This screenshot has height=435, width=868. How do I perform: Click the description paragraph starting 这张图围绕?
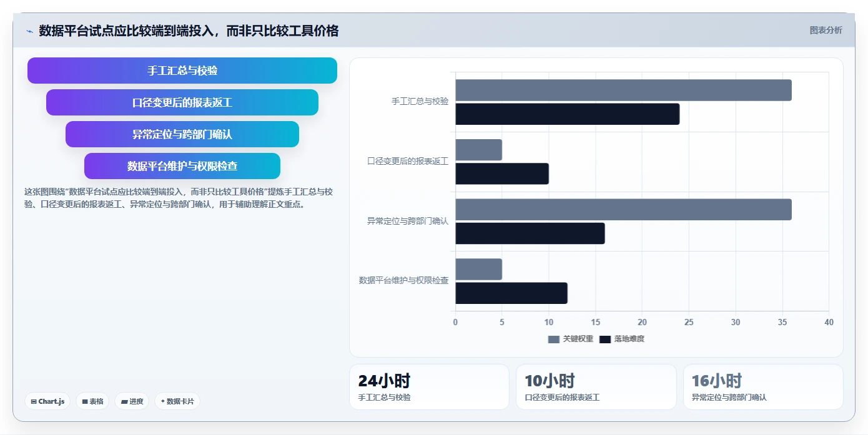(179, 198)
